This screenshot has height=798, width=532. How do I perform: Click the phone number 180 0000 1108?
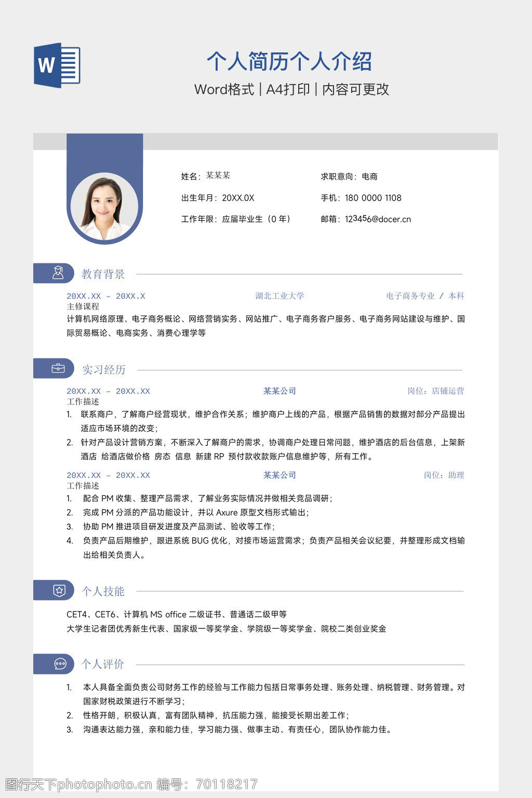[373, 198]
